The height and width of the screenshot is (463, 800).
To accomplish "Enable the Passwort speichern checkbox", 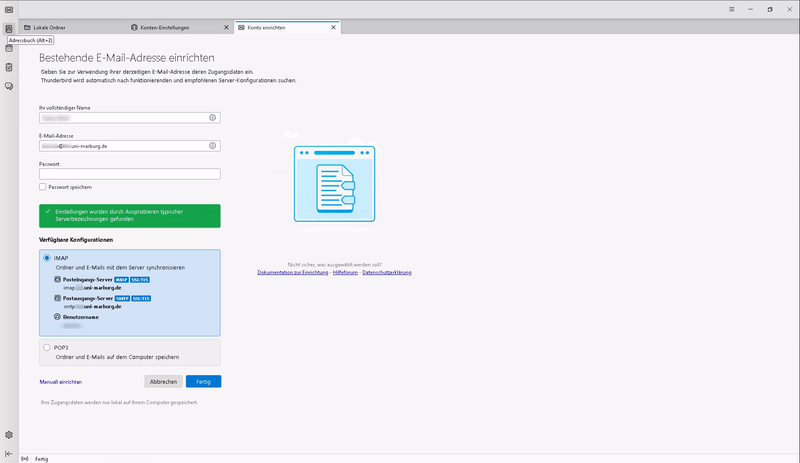I will point(43,187).
